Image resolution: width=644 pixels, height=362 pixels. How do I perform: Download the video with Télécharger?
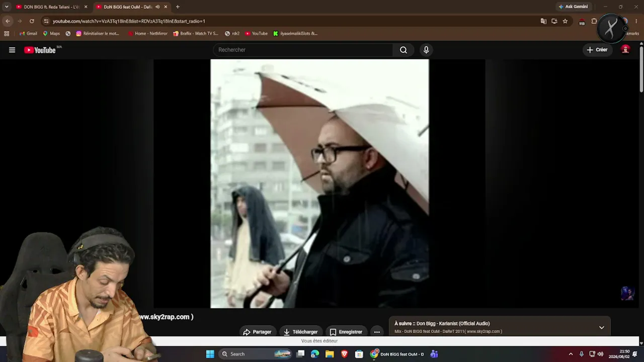point(301,332)
